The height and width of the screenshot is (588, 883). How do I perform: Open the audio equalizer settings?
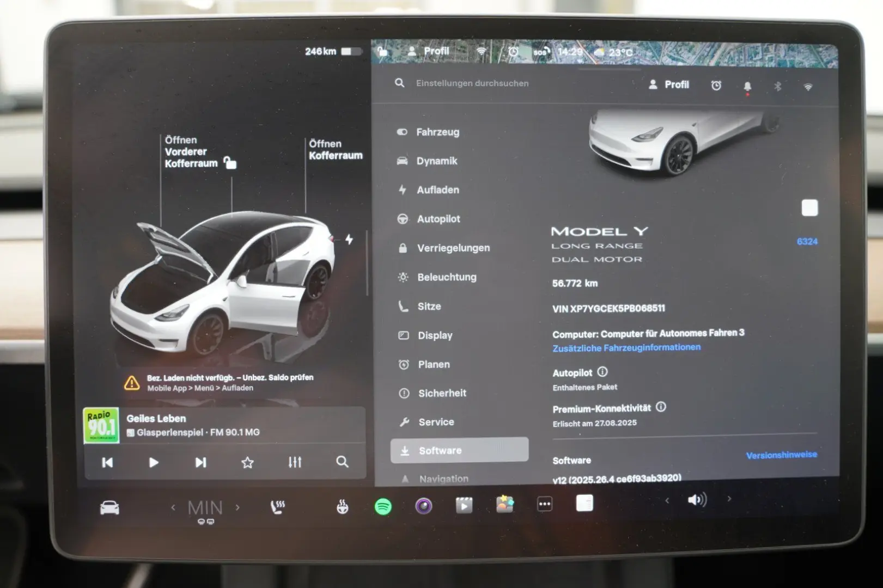pos(295,462)
